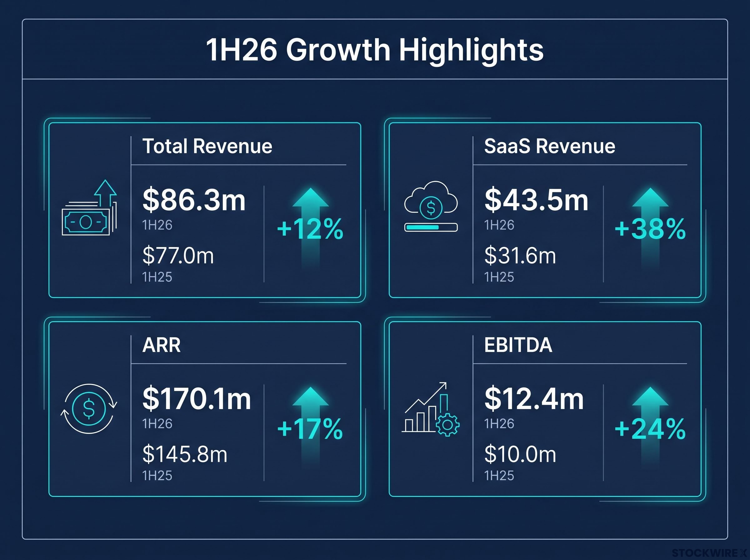This screenshot has height=560, width=750.
Task: Click the $86.3m 1H26 revenue figure
Action: click(x=194, y=200)
